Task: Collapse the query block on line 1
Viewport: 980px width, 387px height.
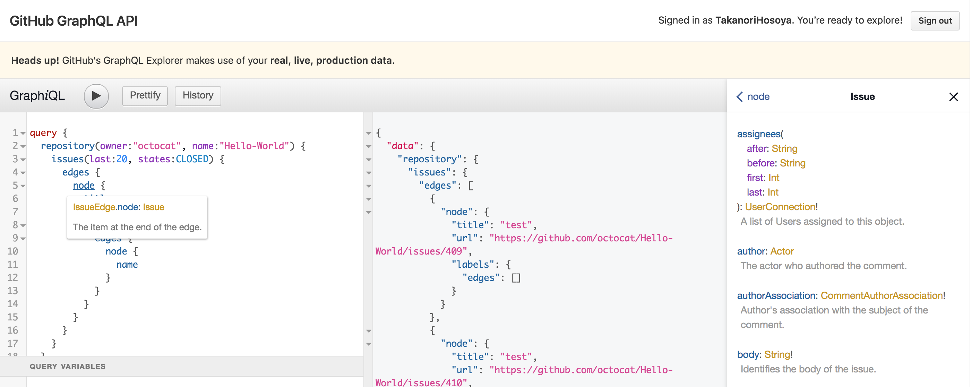Action: coord(23,132)
